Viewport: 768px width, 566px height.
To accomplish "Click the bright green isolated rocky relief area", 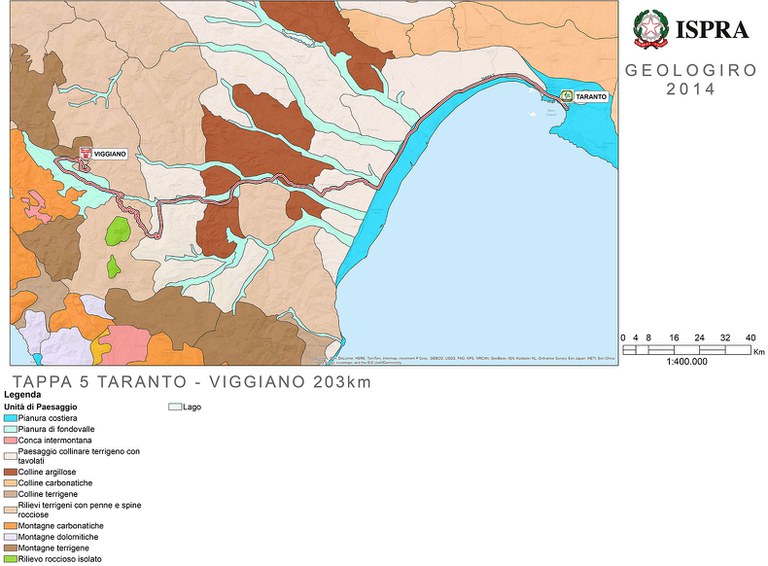I will 119,231.
